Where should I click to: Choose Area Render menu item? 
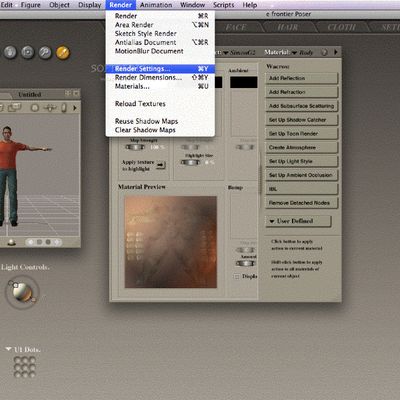(160, 25)
